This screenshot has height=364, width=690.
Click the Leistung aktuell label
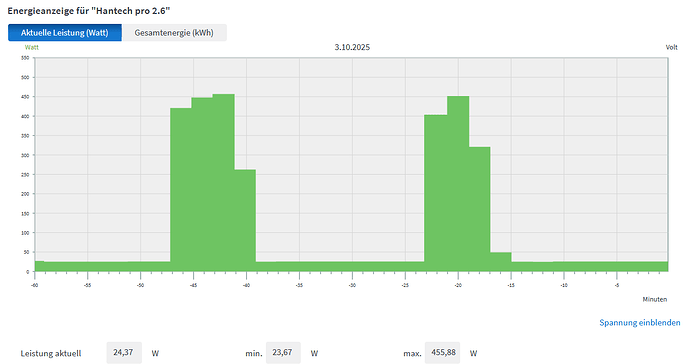pyautogui.click(x=51, y=353)
